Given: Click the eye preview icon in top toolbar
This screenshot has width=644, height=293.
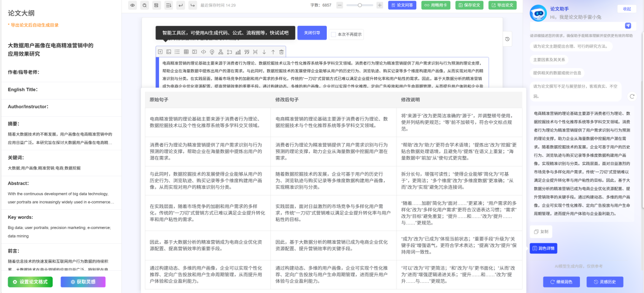Looking at the screenshot, I should click(133, 5).
